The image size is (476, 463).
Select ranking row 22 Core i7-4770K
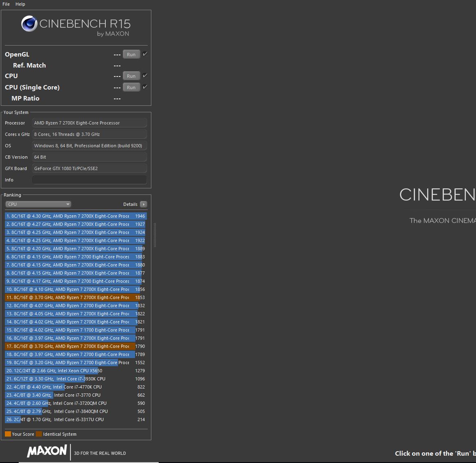[76, 387]
